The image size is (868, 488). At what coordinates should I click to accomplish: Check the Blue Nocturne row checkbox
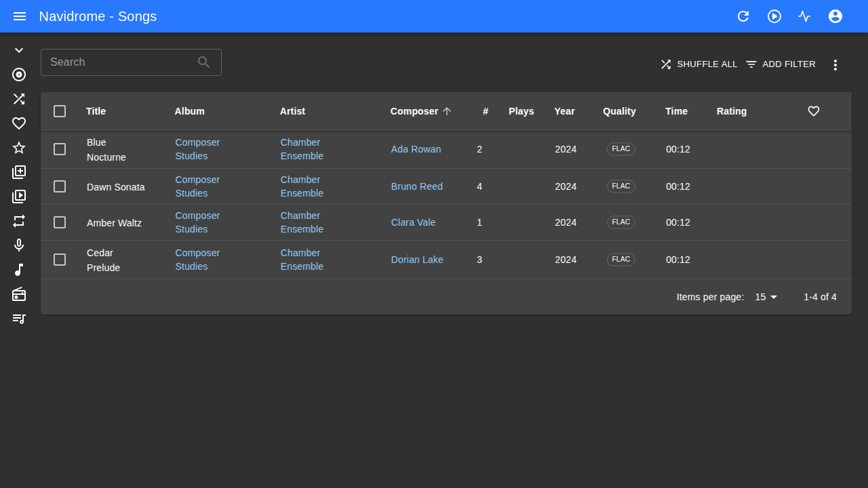[60, 149]
